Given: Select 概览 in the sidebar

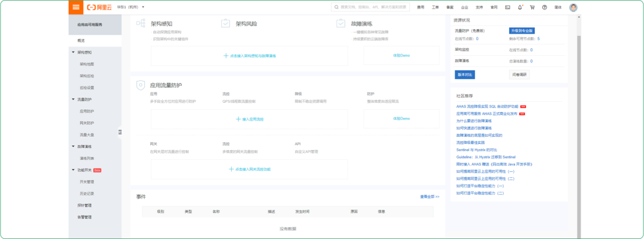Looking at the screenshot, I should 81,41.
